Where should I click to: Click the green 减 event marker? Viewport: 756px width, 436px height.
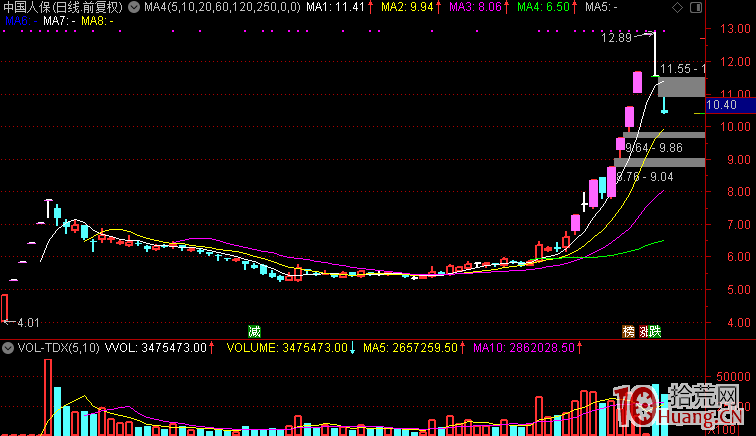(x=254, y=332)
